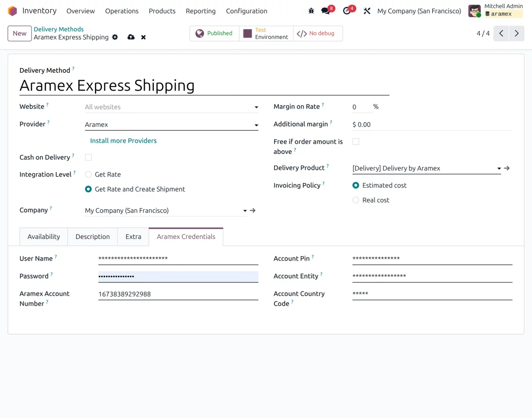The height and width of the screenshot is (418, 532).
Task: Discard changes with the X icon
Action: click(x=143, y=37)
